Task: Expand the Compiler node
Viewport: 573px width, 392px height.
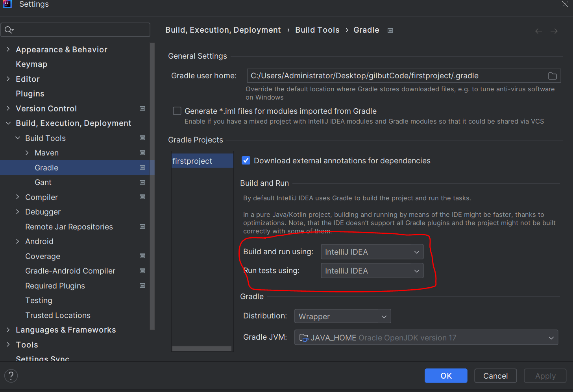Action: tap(18, 197)
